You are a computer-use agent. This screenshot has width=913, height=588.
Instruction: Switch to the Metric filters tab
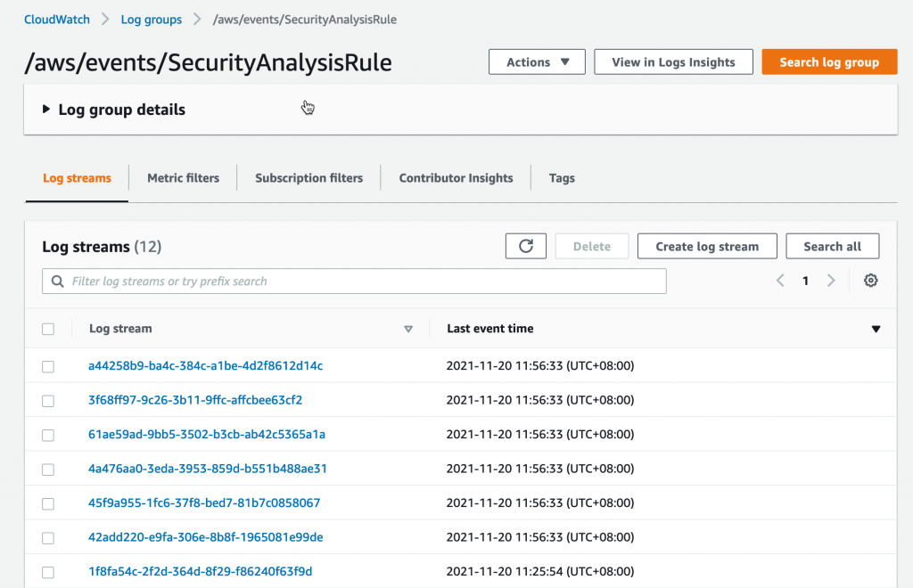click(x=183, y=177)
